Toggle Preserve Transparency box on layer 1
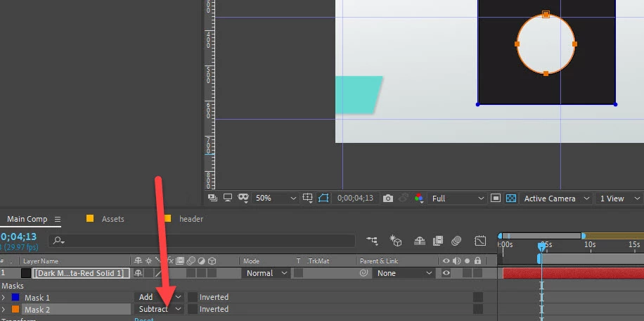The height and width of the screenshot is (321, 644). (298, 273)
